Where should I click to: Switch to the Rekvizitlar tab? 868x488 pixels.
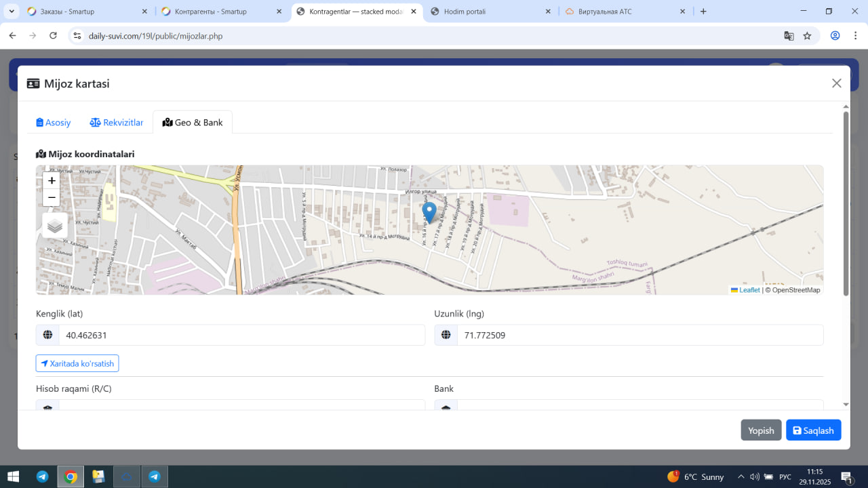pos(117,123)
